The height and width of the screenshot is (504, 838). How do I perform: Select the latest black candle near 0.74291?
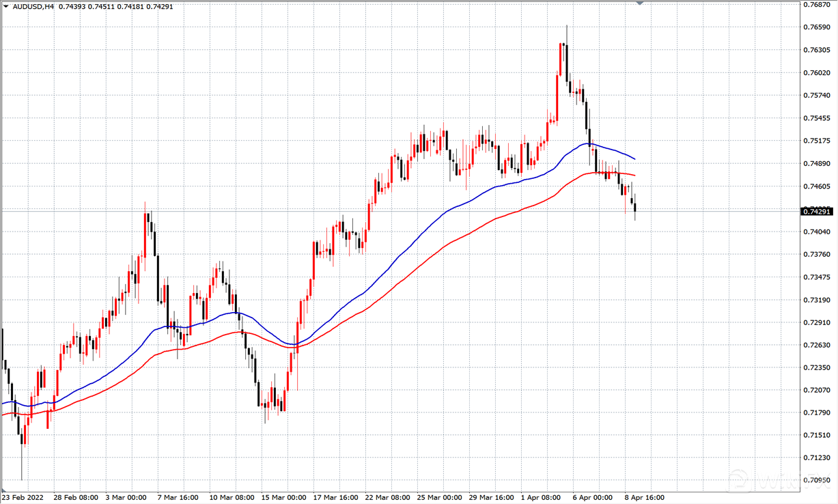click(x=635, y=207)
